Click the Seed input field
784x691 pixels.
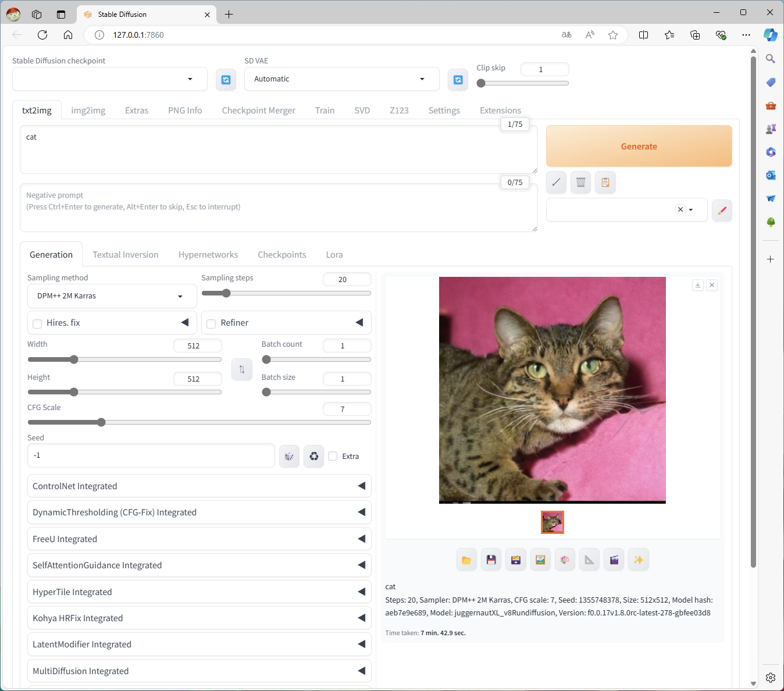[151, 455]
